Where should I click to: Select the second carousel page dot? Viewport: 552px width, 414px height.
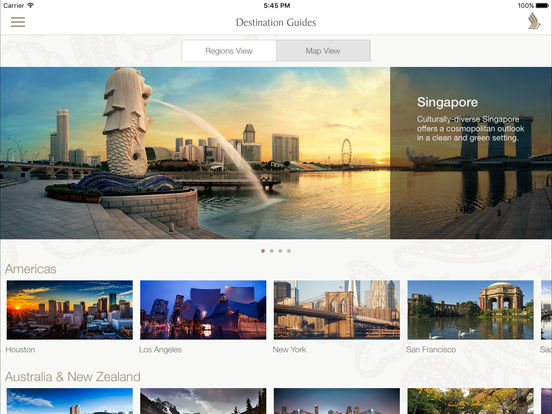tap(271, 251)
